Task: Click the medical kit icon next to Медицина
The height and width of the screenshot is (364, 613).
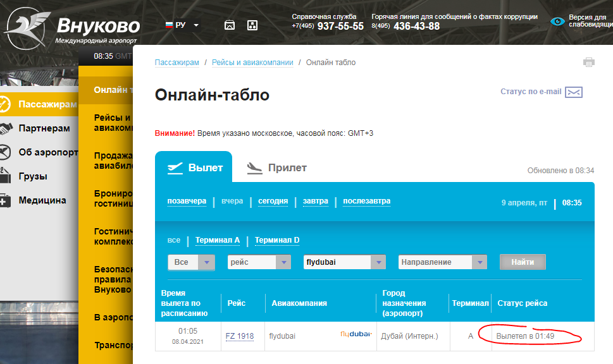Action: 5,200
